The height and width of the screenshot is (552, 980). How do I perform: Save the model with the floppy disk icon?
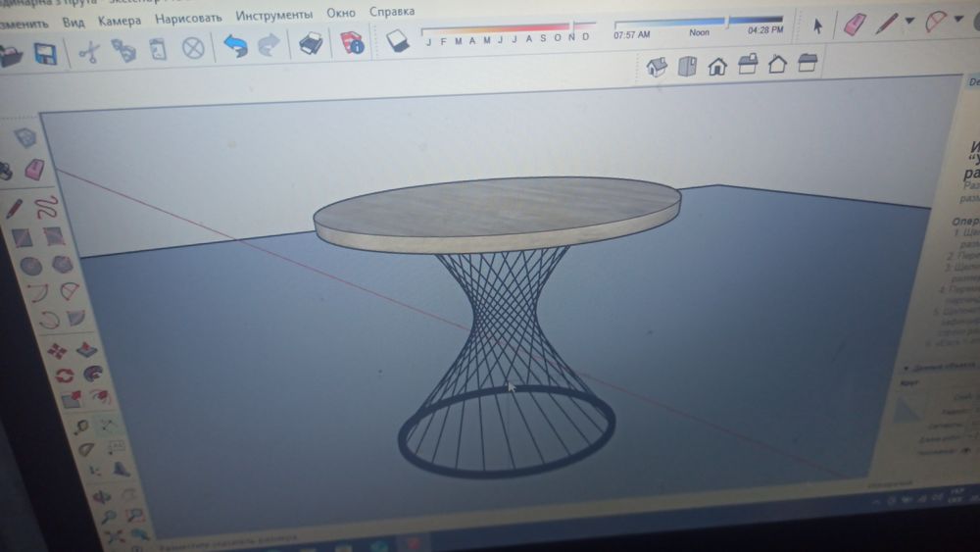pyautogui.click(x=46, y=54)
